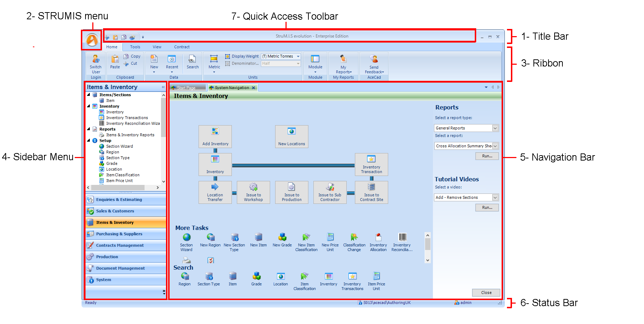Click New Price Unit under More Tasks
The height and width of the screenshot is (324, 644).
[330, 242]
